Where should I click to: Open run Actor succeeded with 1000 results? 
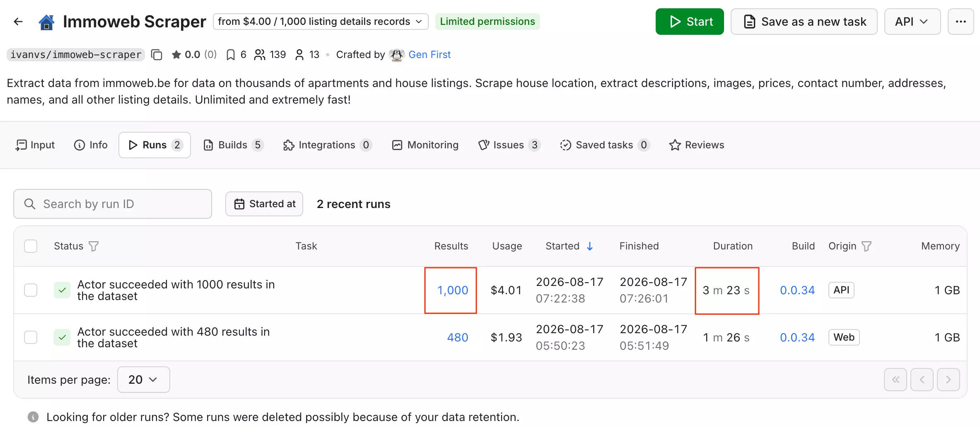pos(176,290)
